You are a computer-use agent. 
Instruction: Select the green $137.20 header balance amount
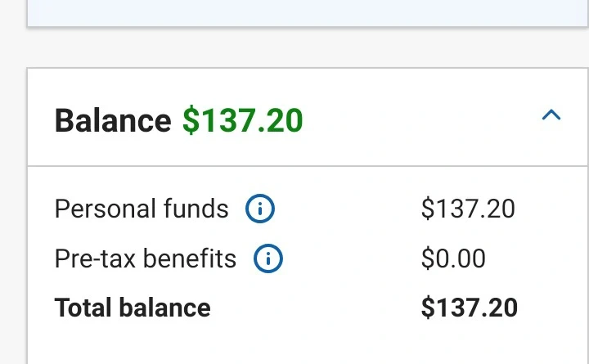[242, 121]
